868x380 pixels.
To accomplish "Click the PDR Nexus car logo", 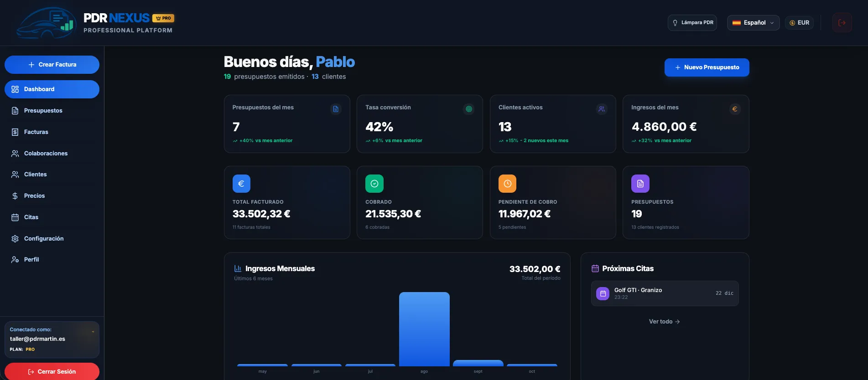I will [x=46, y=23].
